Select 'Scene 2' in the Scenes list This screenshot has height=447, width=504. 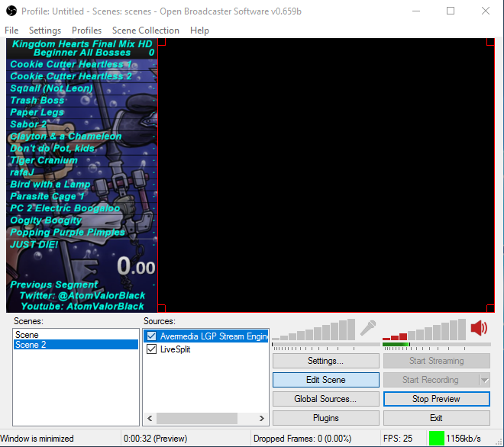click(76, 345)
